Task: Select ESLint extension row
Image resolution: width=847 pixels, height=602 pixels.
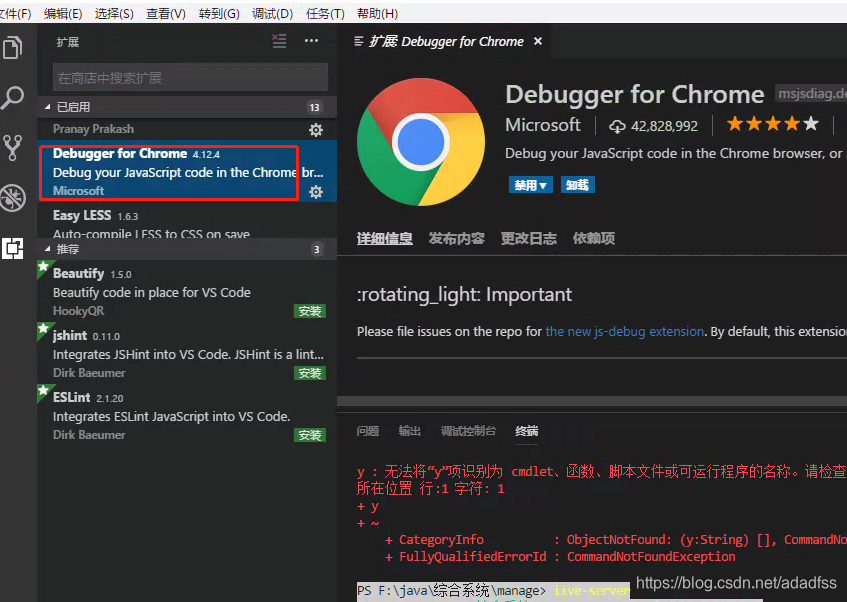Action: point(187,416)
